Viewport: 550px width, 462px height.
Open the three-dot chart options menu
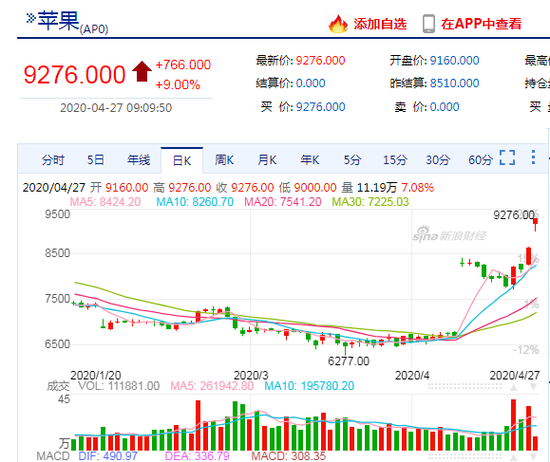[533, 157]
